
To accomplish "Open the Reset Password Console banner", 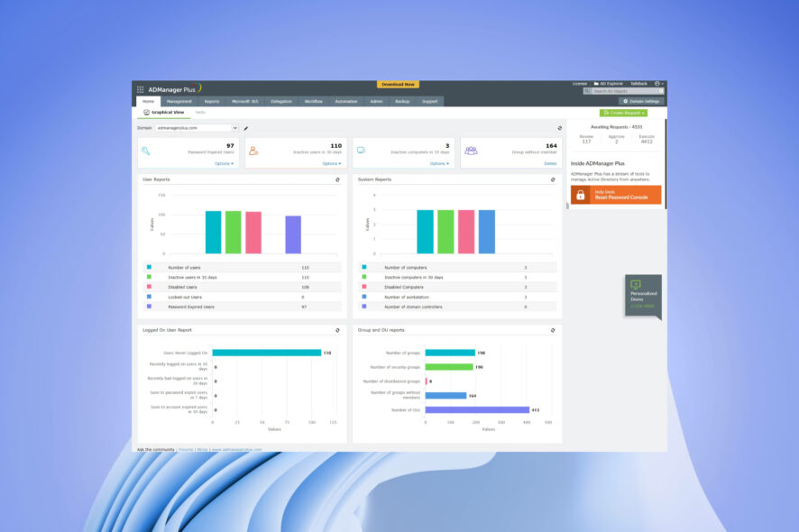I will tap(616, 195).
